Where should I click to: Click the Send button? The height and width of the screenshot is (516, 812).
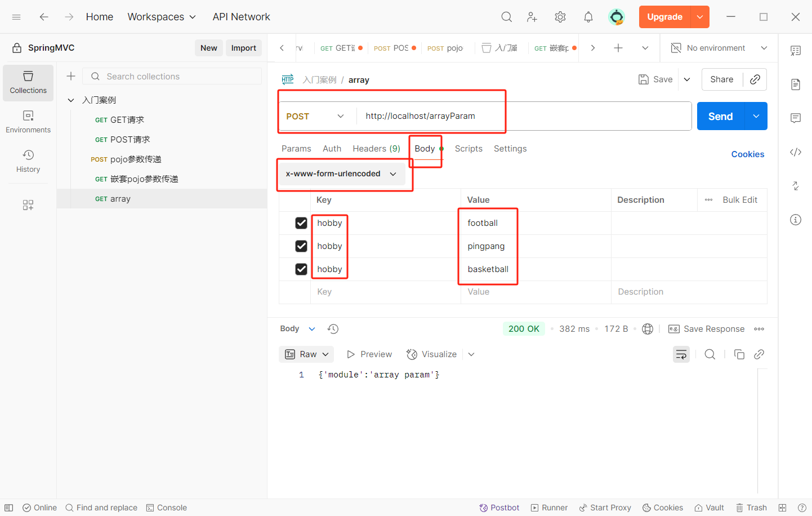721,116
